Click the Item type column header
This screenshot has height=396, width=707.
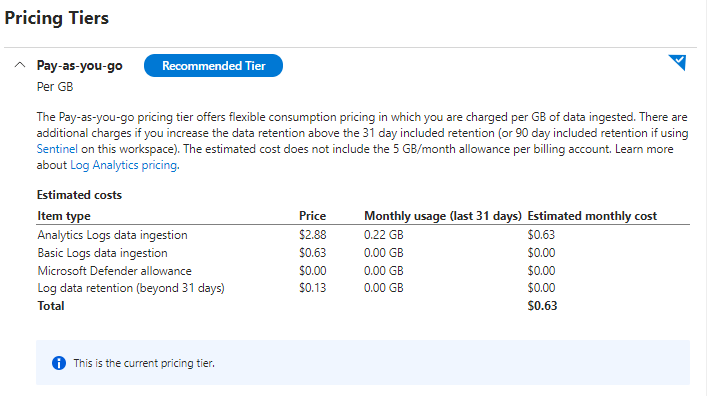[64, 216]
